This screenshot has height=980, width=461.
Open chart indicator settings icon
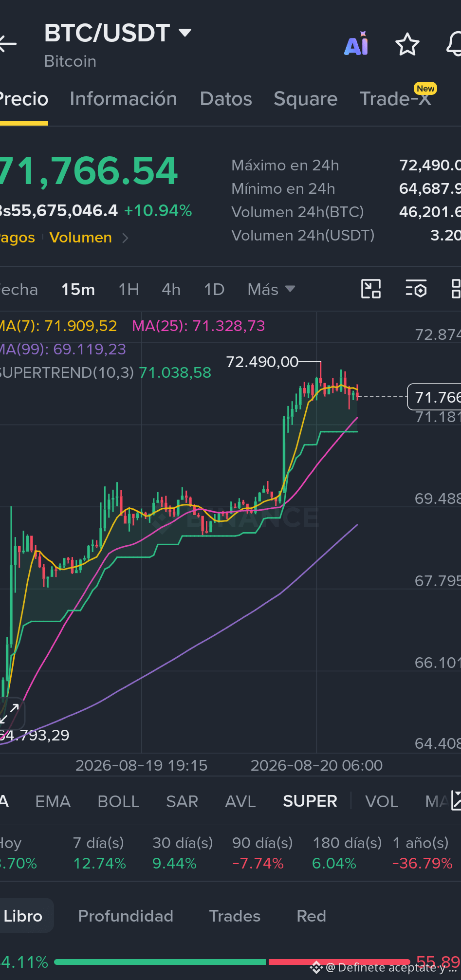[416, 289]
